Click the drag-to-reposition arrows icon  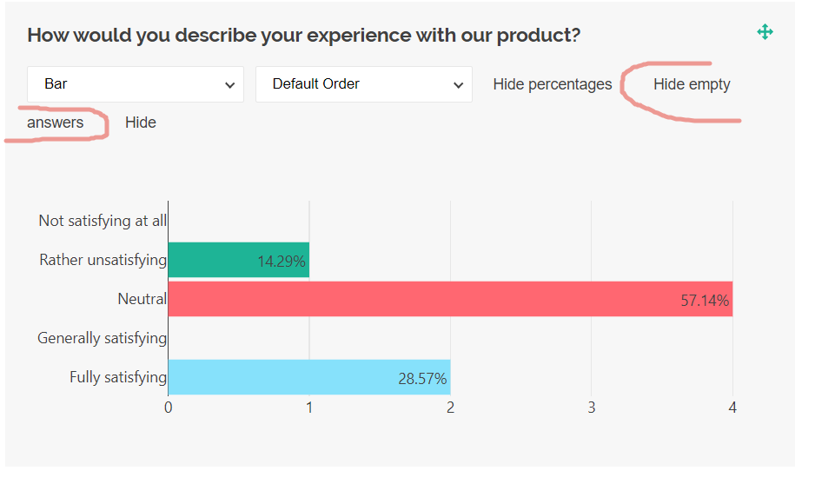pyautogui.click(x=765, y=31)
